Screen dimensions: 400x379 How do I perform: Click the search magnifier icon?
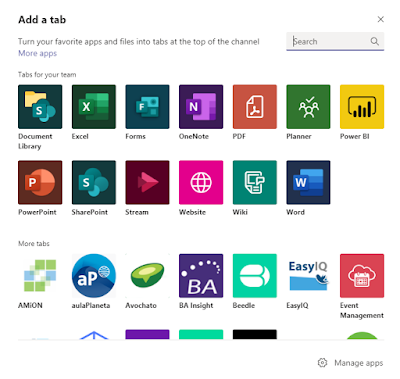pos(375,41)
